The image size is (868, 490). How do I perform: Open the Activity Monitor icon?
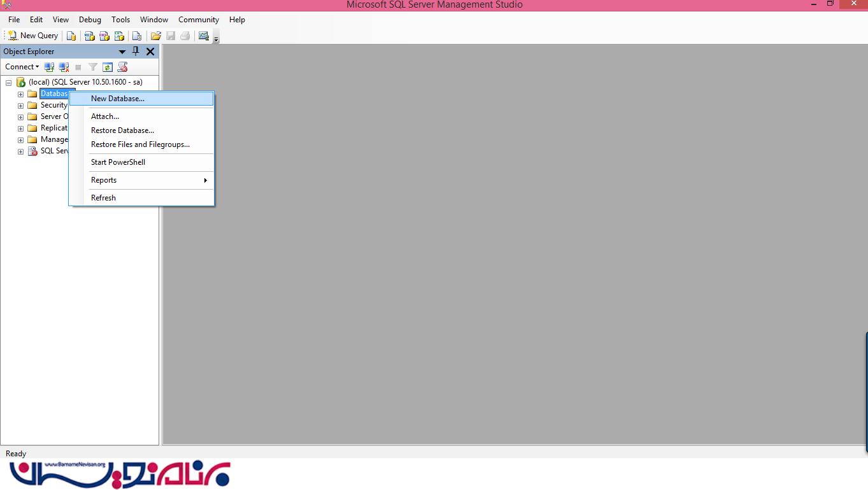coord(204,36)
